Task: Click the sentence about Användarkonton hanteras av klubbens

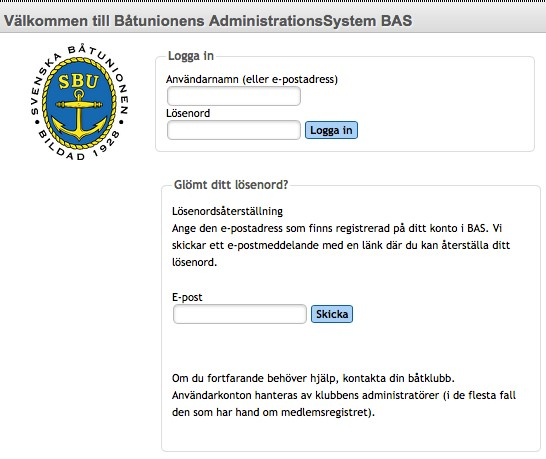Action: [344, 404]
